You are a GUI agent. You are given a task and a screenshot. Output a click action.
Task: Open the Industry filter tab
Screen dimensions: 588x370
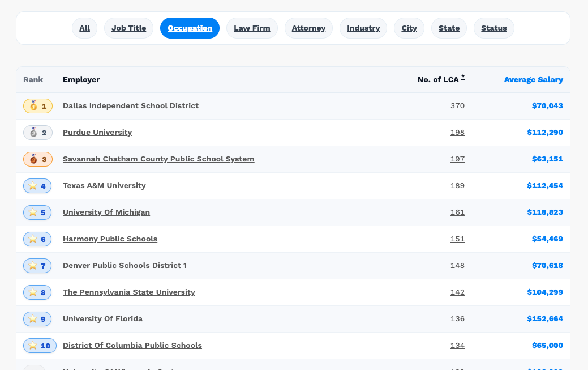363,28
